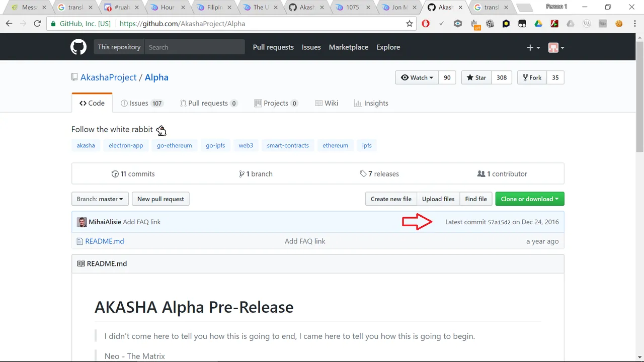This screenshot has width=644, height=362.
Task: View the 35 forks count
Action: pos(555,77)
